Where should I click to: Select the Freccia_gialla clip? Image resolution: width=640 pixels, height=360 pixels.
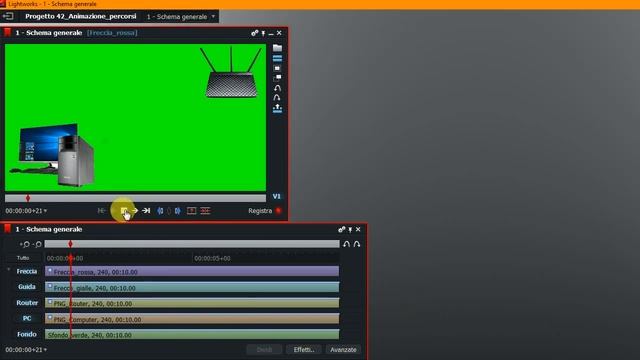tap(192, 287)
